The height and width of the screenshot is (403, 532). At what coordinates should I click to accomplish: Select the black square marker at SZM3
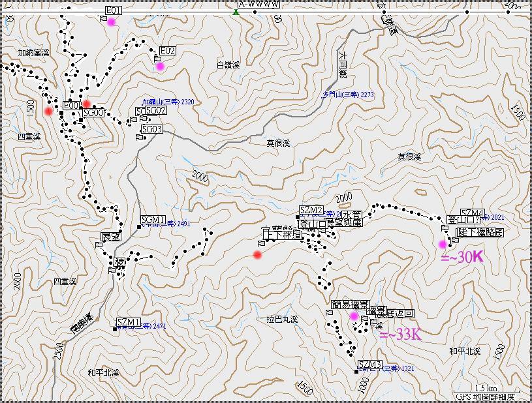356,371
